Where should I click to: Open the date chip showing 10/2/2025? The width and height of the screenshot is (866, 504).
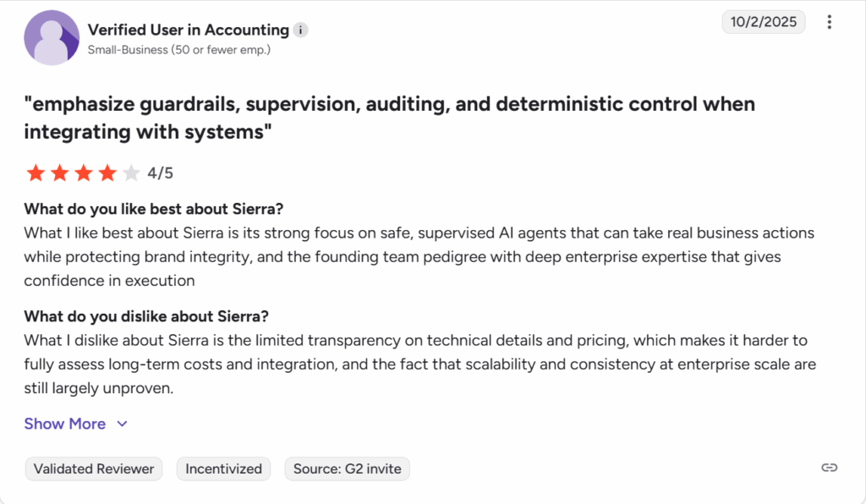(763, 22)
